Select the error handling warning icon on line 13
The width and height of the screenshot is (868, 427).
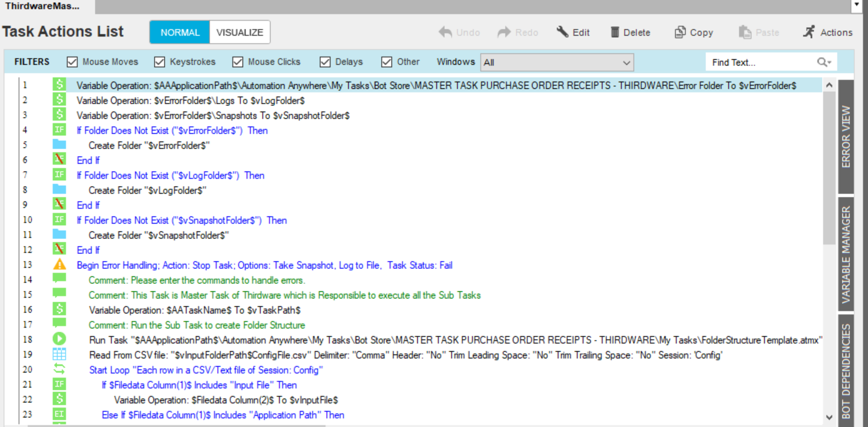pos(59,265)
